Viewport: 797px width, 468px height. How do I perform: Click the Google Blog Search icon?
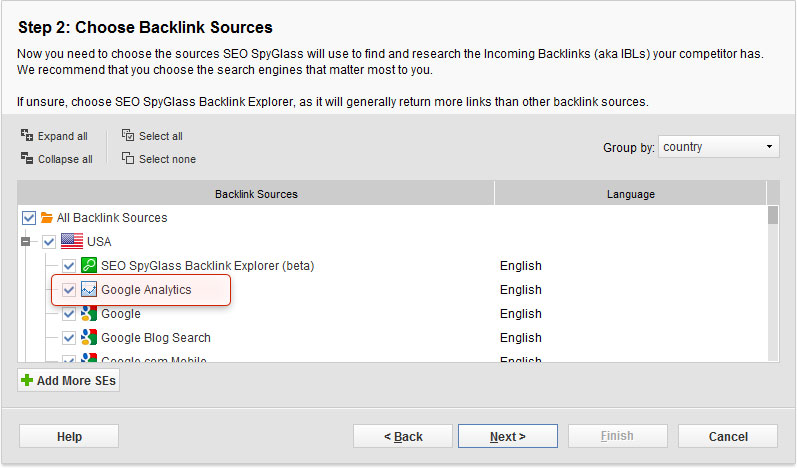(89, 338)
